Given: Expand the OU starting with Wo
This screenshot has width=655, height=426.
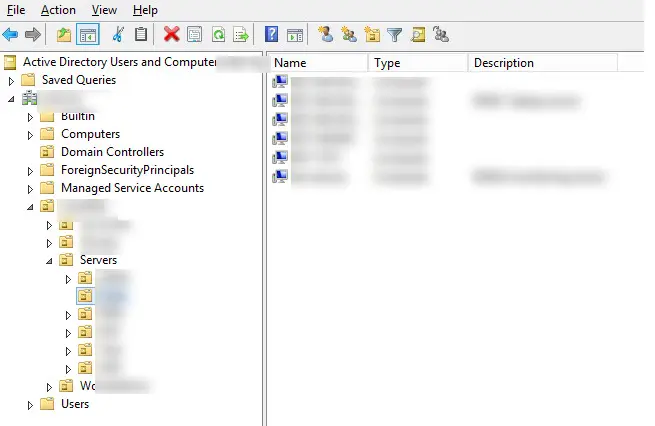Looking at the screenshot, I should [49, 387].
